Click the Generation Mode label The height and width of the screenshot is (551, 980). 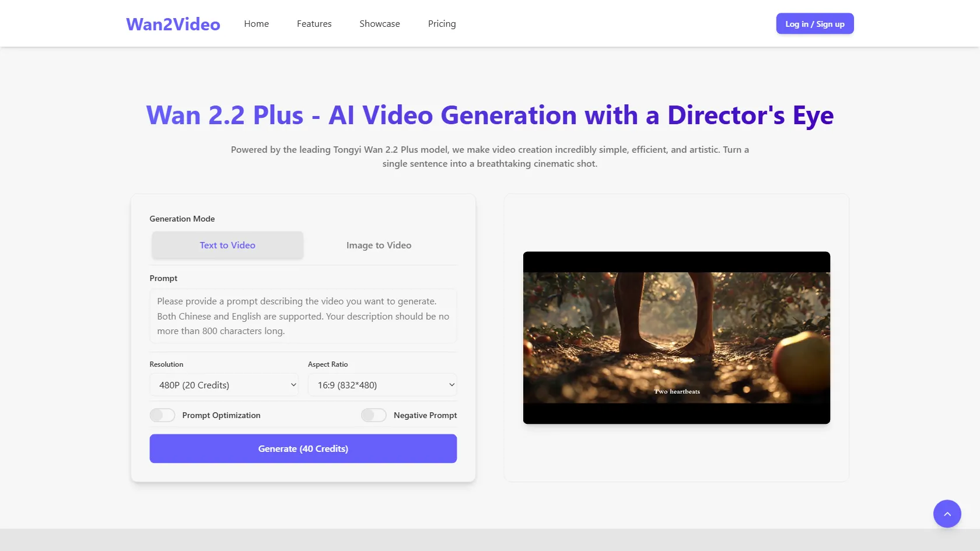pyautogui.click(x=182, y=219)
